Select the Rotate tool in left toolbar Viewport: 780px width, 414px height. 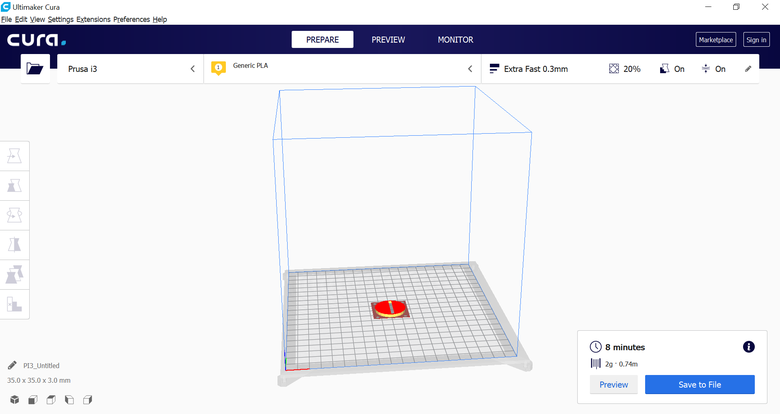click(14, 215)
